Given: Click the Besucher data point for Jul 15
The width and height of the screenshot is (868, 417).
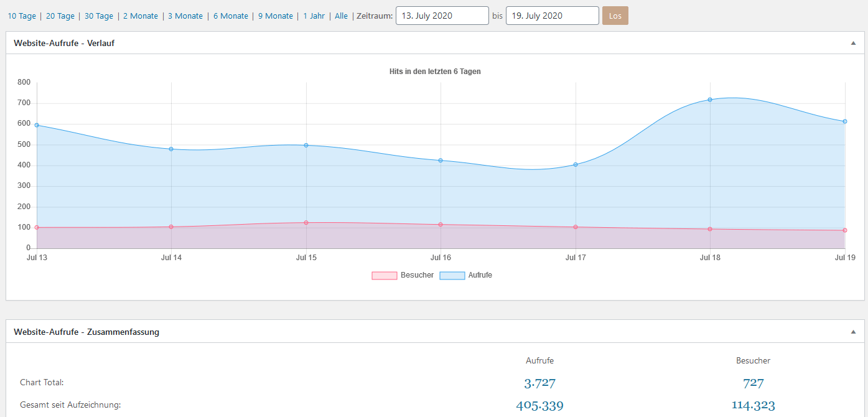Looking at the screenshot, I should click(x=306, y=223).
